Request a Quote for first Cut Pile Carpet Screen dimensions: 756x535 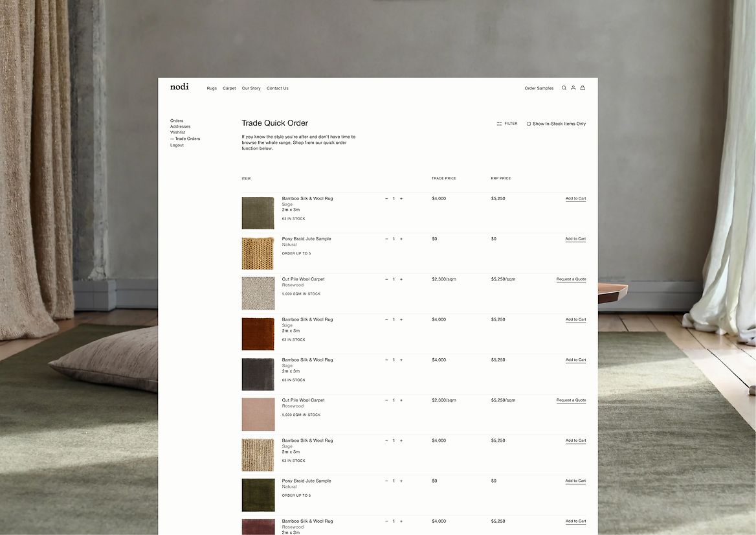pyautogui.click(x=571, y=279)
